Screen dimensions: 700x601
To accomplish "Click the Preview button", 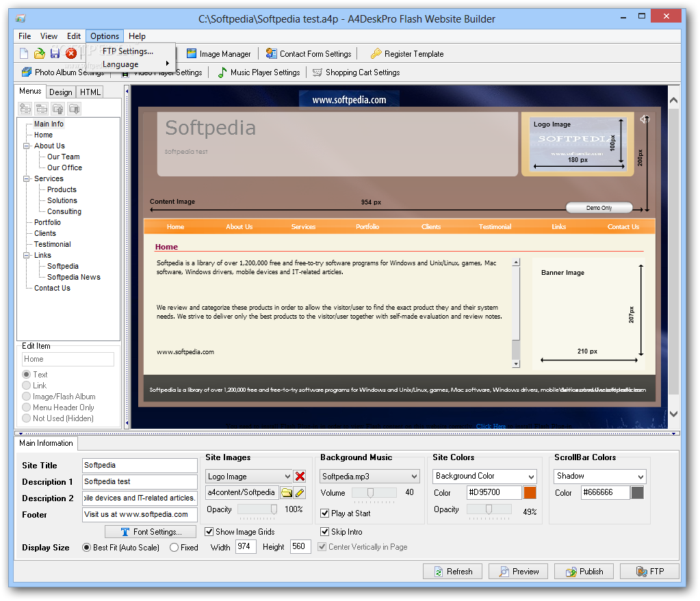I will pyautogui.click(x=518, y=572).
